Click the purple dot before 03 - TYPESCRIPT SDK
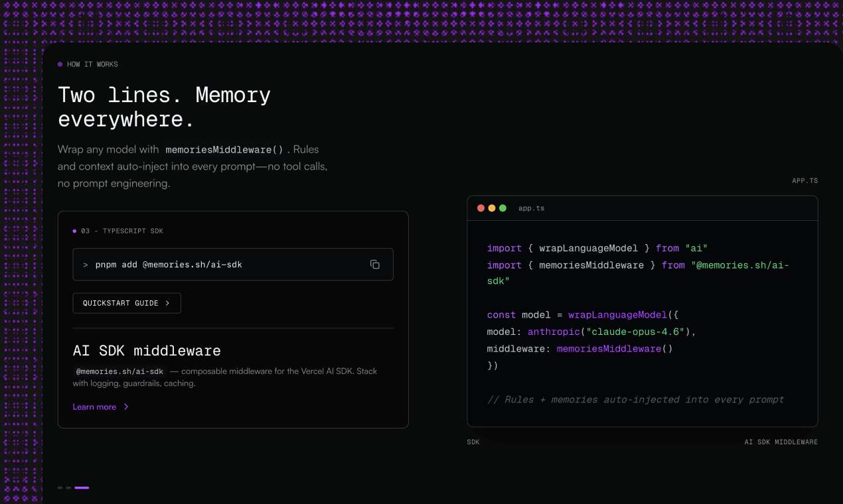Image resolution: width=843 pixels, height=504 pixels. [74, 231]
